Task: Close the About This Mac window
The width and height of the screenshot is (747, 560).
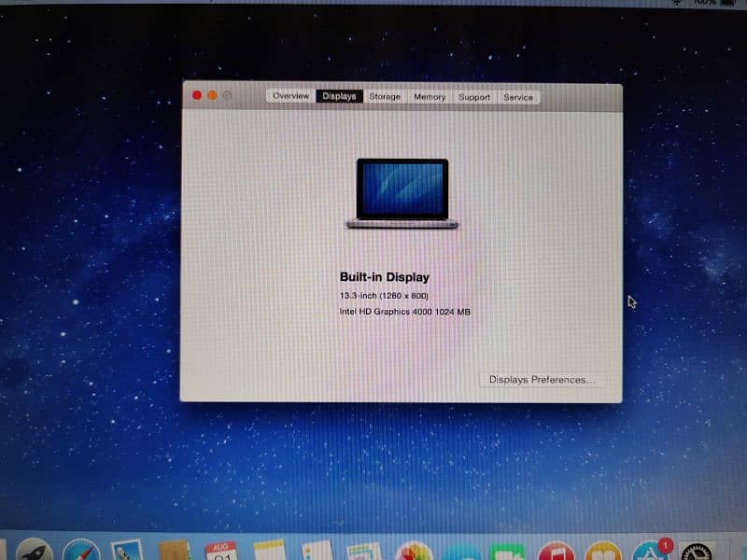Action: (x=197, y=95)
